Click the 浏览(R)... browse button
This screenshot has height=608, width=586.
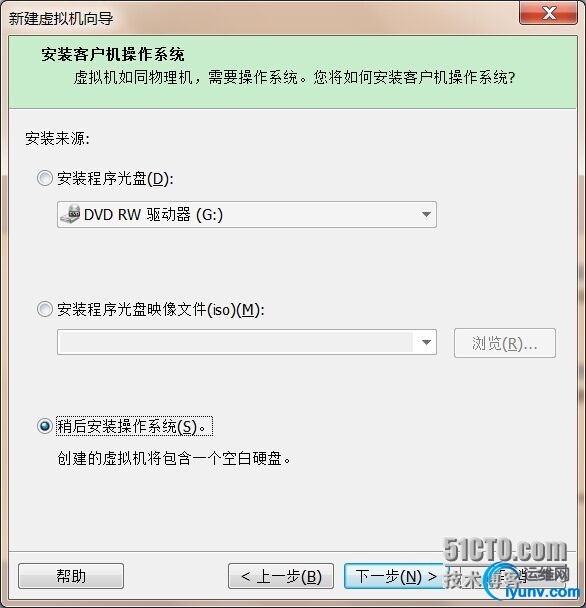coord(505,343)
